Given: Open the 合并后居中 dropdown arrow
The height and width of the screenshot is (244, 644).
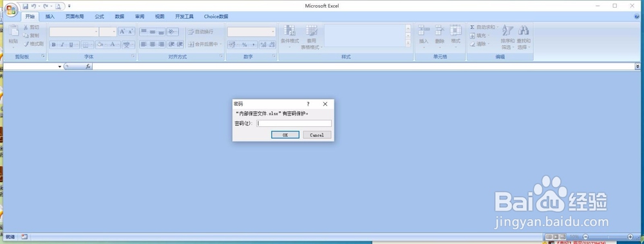Looking at the screenshot, I should coord(220,44).
